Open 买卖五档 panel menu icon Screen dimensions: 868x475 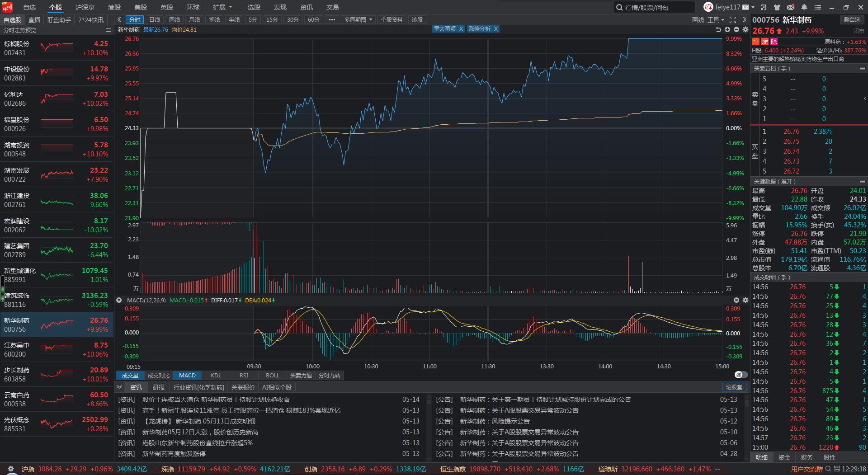pos(862,68)
